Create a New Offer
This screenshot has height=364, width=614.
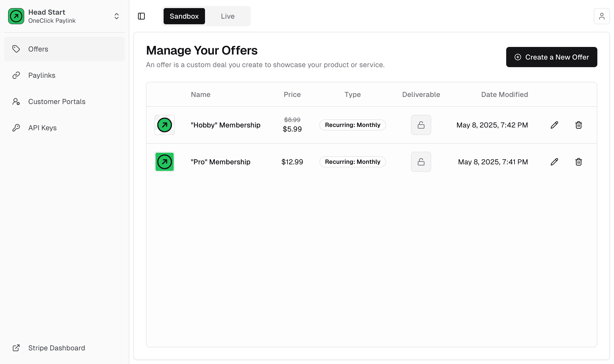[x=552, y=57]
